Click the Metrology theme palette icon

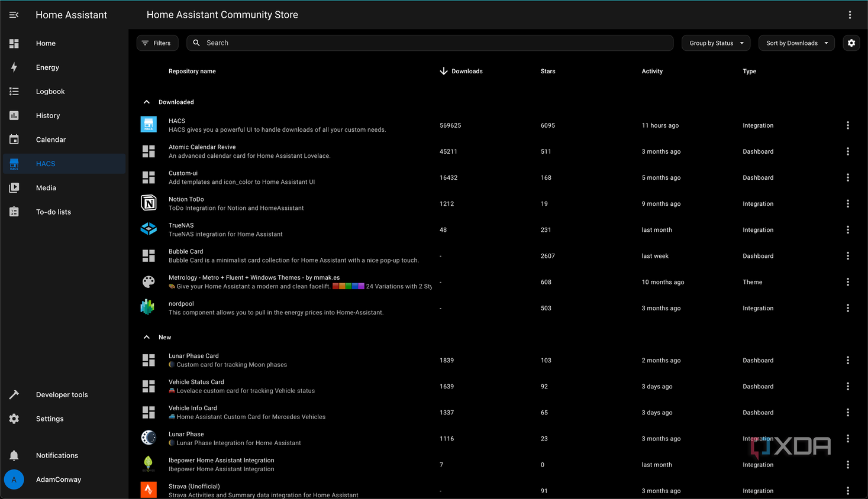click(149, 282)
